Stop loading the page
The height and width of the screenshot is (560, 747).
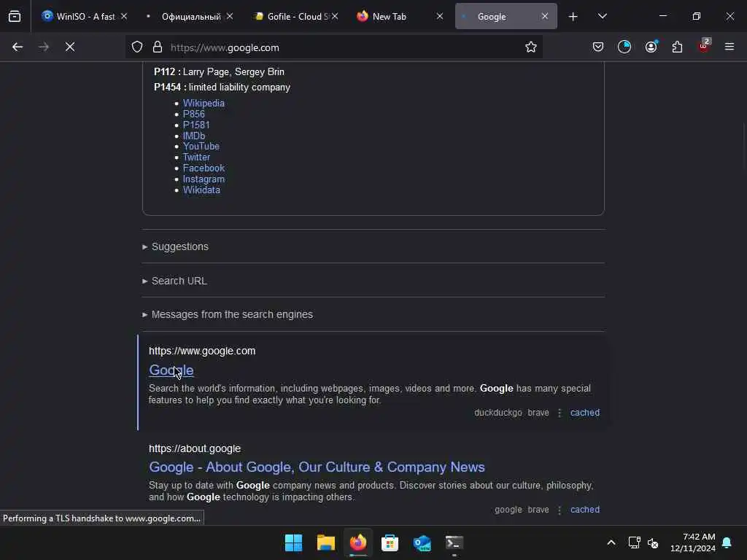point(70,47)
